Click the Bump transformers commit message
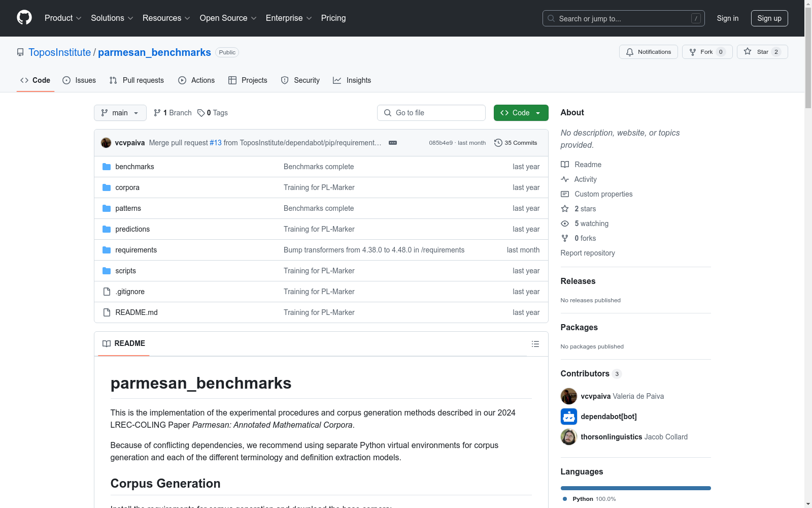Viewport: 812px width, 508px height. (374, 250)
